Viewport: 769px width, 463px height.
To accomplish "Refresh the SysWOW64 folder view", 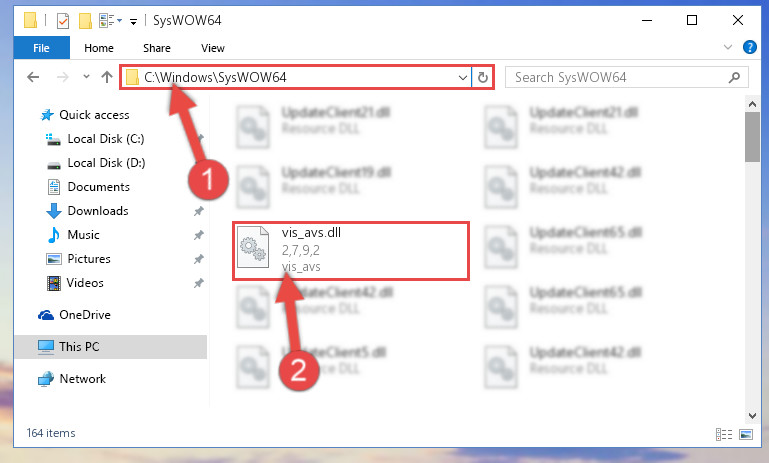I will click(483, 77).
